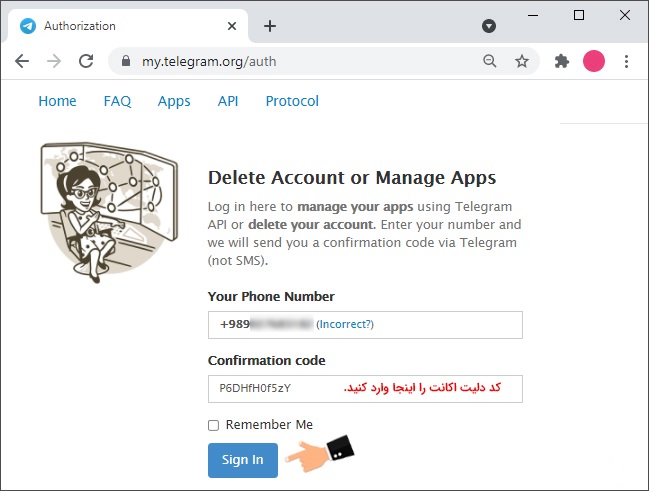This screenshot has height=491, width=649.
Task: Click the Incorrect? link
Action: tap(345, 324)
